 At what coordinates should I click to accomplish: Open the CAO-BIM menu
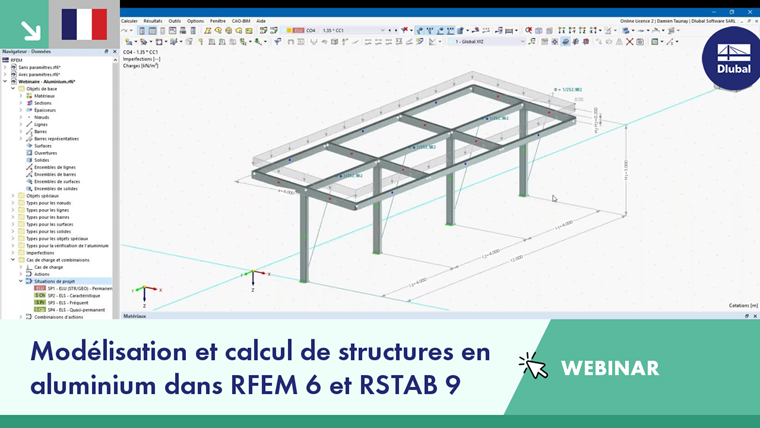pyautogui.click(x=241, y=21)
